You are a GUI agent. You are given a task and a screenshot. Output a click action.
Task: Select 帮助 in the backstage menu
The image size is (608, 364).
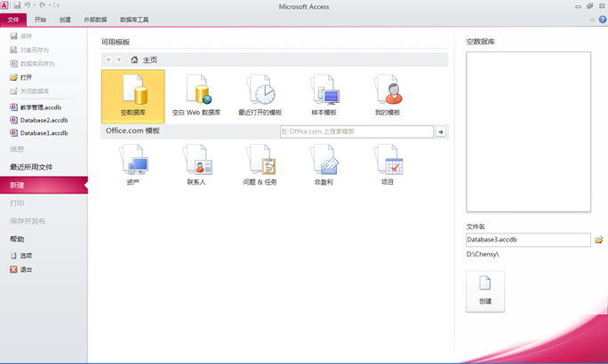coord(17,240)
